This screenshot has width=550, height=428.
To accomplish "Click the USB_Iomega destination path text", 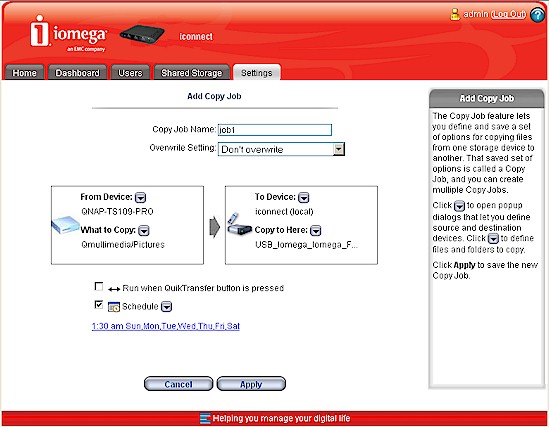I will [306, 245].
